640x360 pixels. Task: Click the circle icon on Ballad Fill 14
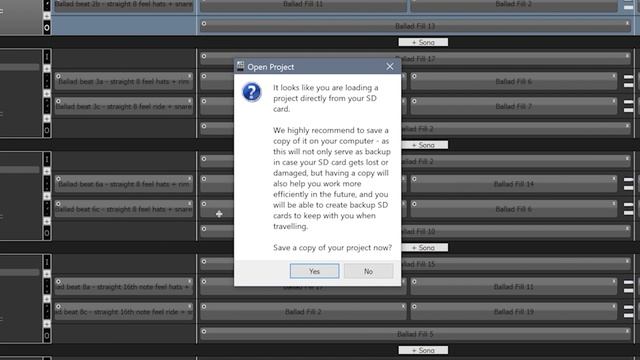click(x=414, y=179)
